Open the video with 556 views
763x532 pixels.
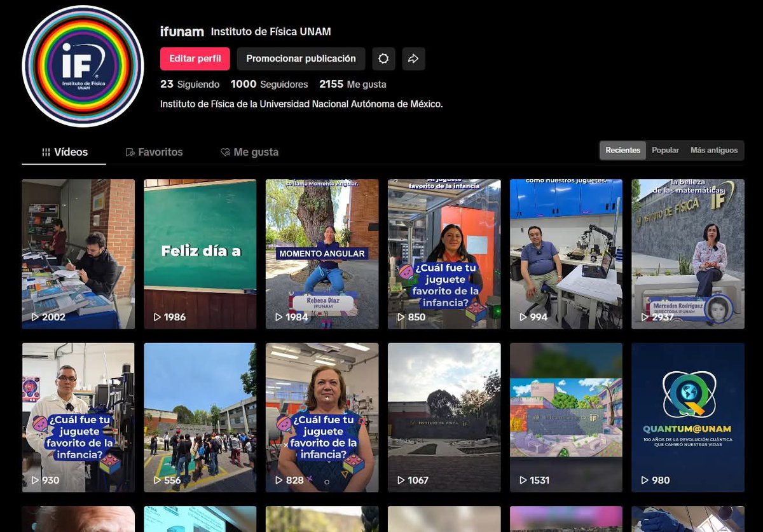(x=200, y=418)
